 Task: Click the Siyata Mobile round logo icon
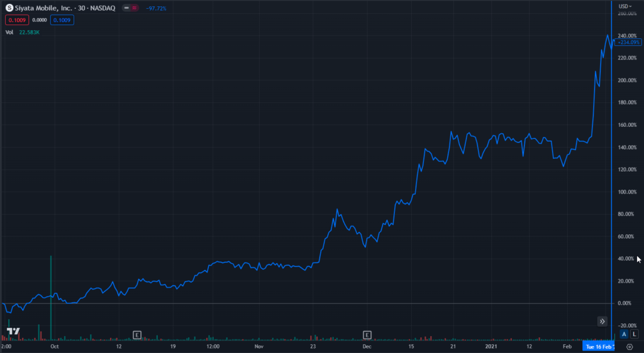click(x=9, y=8)
